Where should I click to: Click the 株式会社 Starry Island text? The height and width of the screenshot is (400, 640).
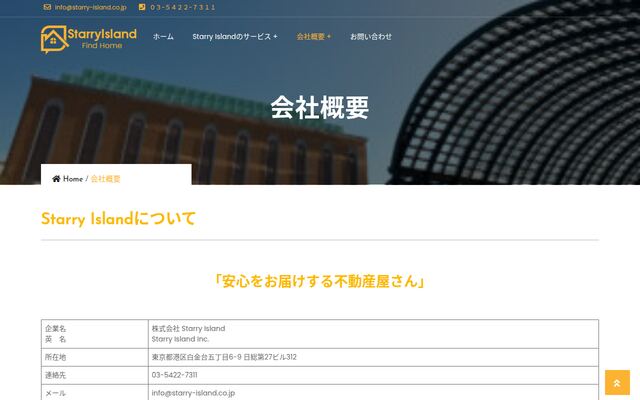pyautogui.click(x=188, y=329)
